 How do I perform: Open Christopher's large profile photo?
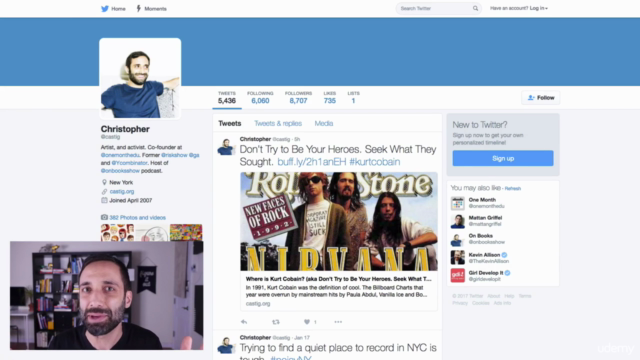140,78
